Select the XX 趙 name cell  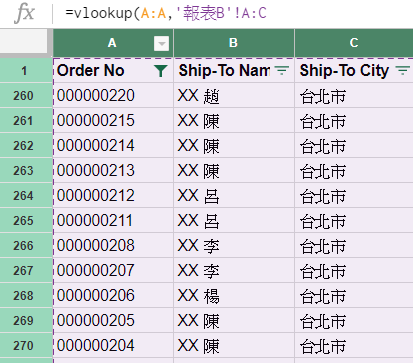[x=234, y=95]
